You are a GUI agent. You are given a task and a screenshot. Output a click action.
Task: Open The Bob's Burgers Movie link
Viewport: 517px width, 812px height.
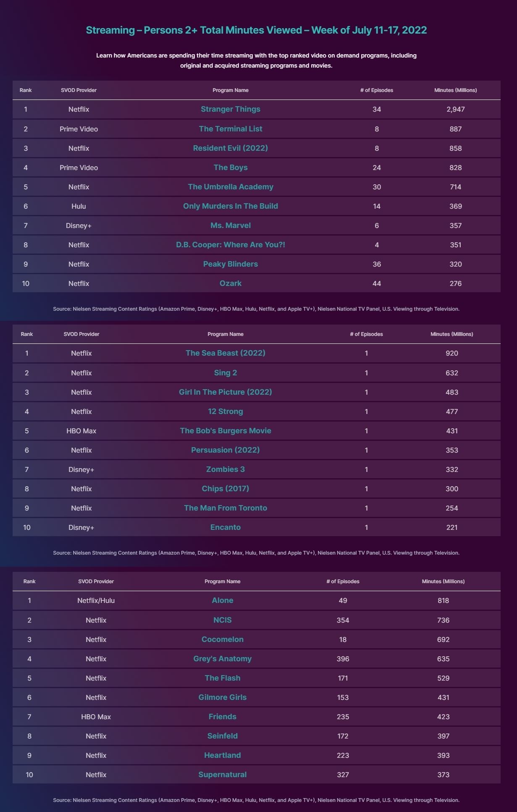click(225, 431)
